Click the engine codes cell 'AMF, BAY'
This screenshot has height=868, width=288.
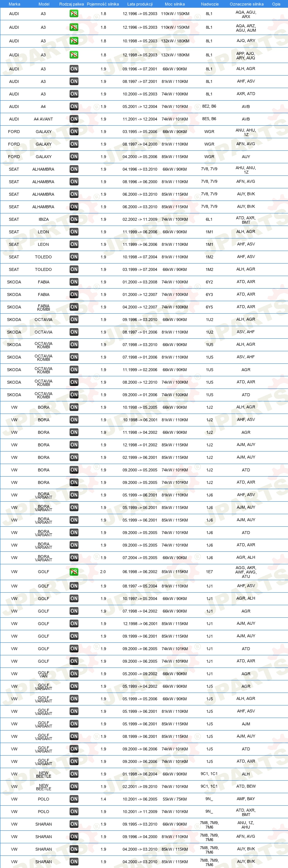pos(246,799)
